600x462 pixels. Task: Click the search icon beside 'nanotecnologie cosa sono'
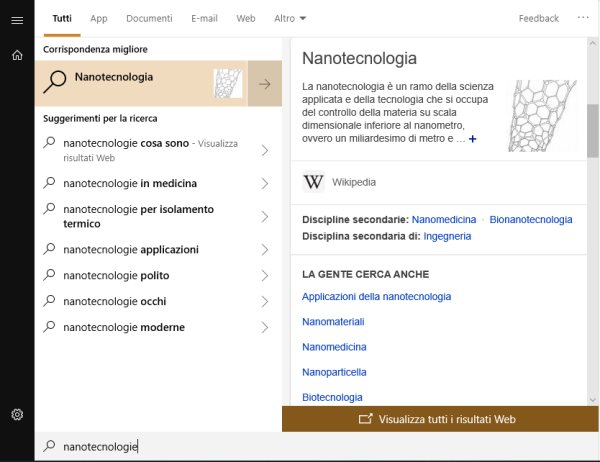(49, 142)
